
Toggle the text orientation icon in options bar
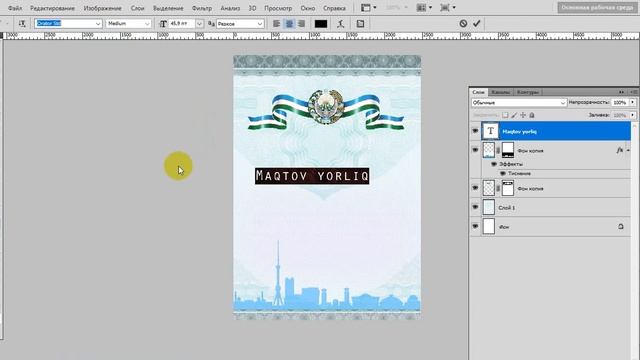click(x=22, y=24)
